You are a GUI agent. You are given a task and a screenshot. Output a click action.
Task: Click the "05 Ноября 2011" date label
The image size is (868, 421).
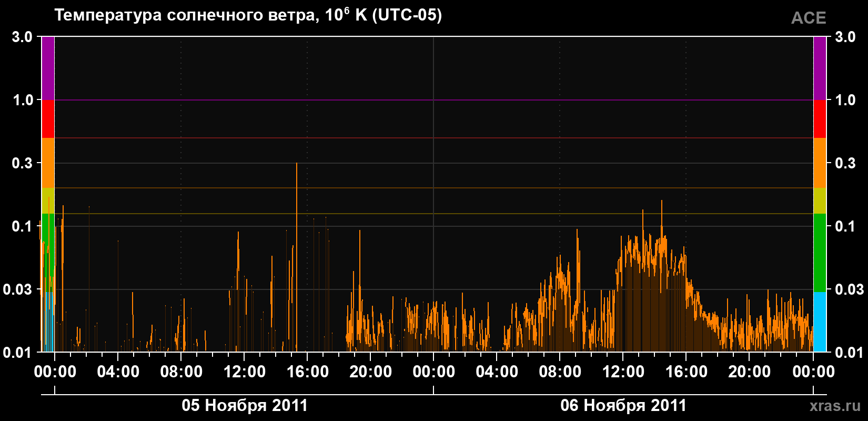[x=245, y=405]
